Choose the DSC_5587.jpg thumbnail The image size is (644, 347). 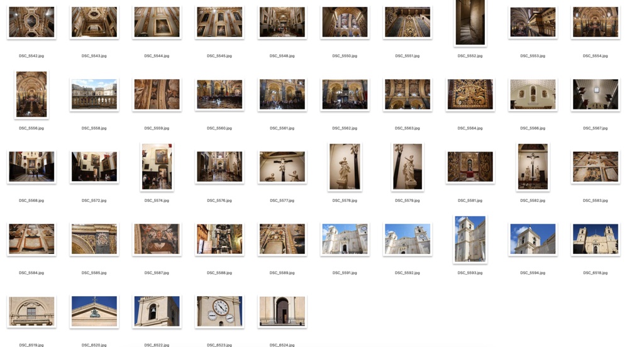(x=157, y=239)
